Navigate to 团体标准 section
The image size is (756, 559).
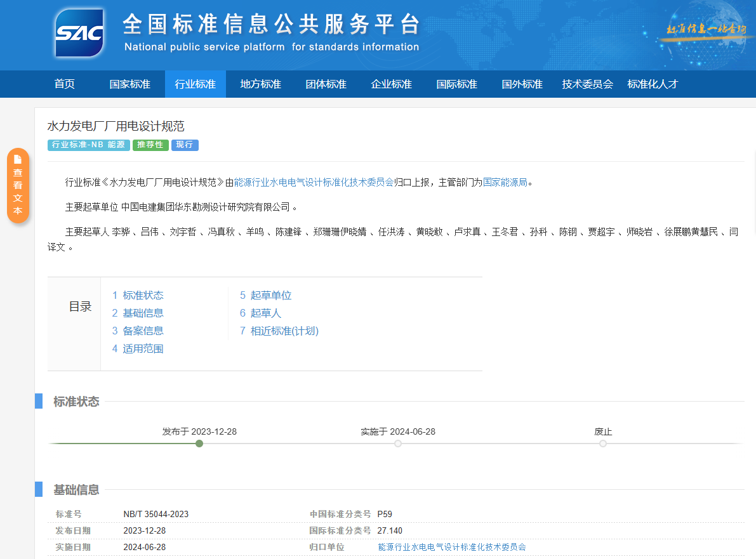pos(326,84)
